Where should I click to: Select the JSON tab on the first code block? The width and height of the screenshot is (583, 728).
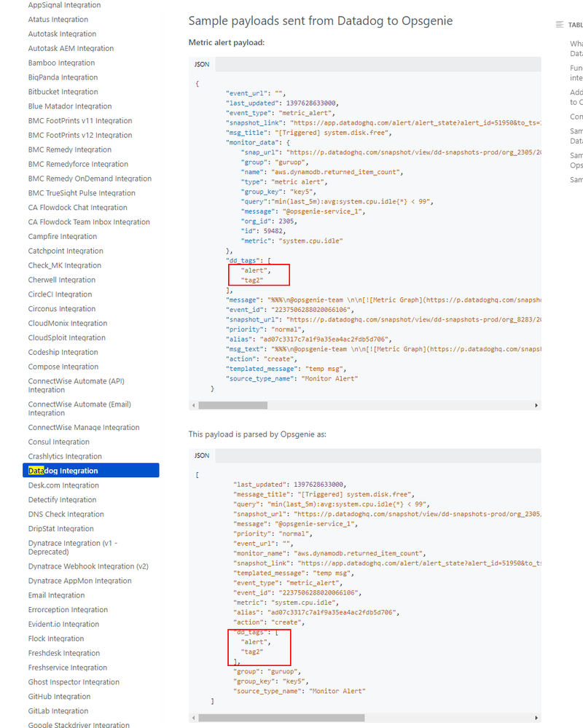pos(201,64)
